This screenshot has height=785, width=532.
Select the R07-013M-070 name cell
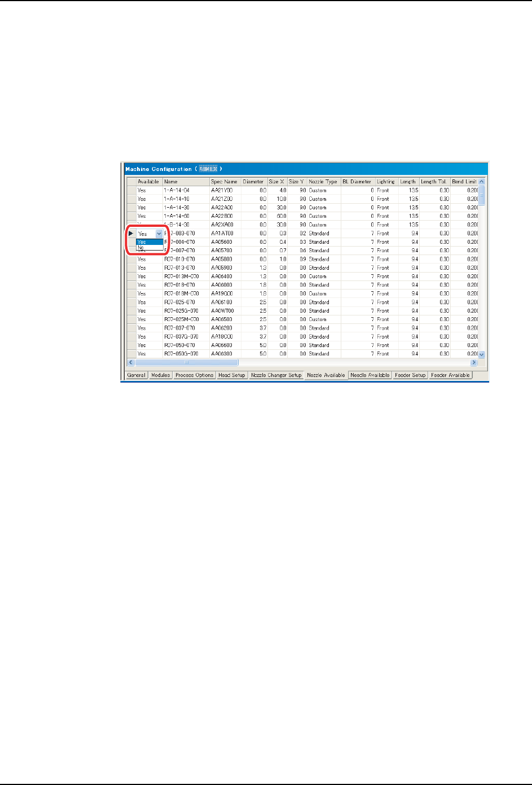tap(186, 277)
